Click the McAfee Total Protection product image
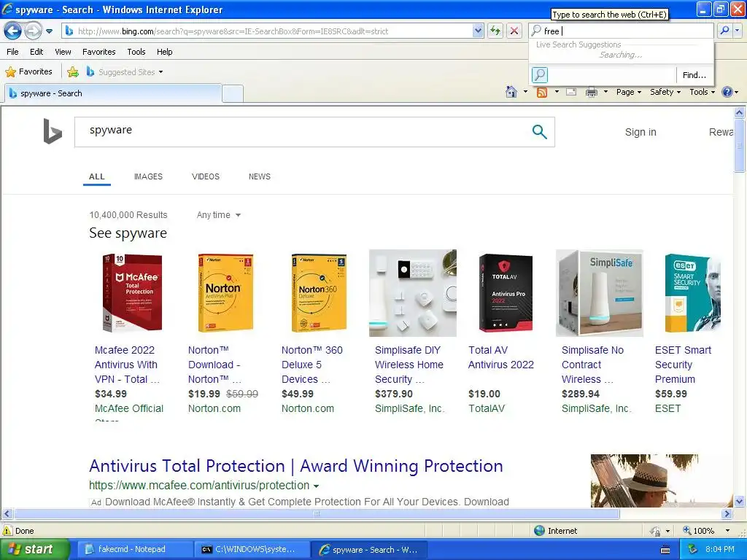 (x=133, y=293)
